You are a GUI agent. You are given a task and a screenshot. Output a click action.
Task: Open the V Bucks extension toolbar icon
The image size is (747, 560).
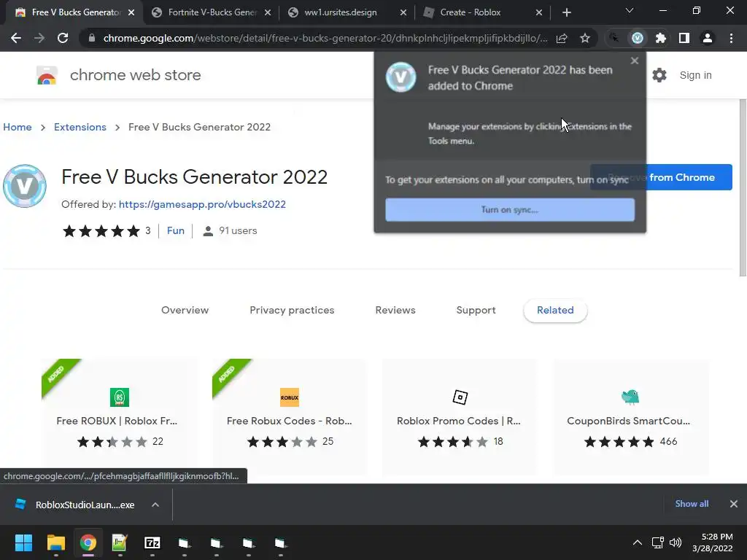[638, 38]
